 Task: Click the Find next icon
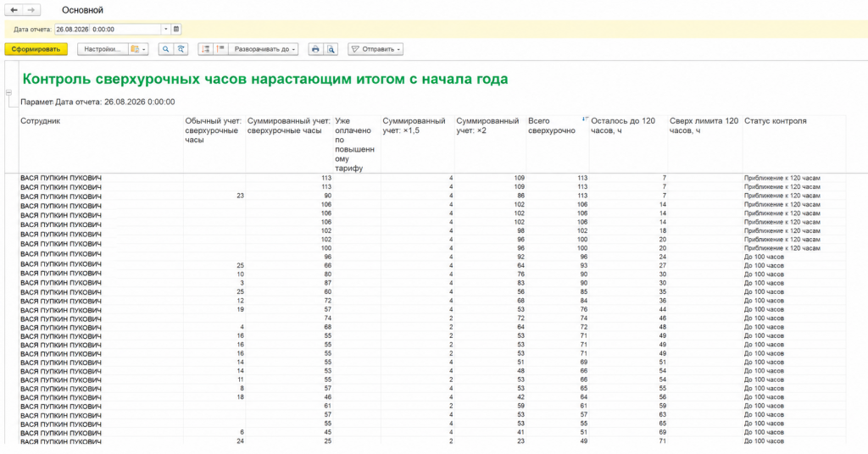181,49
